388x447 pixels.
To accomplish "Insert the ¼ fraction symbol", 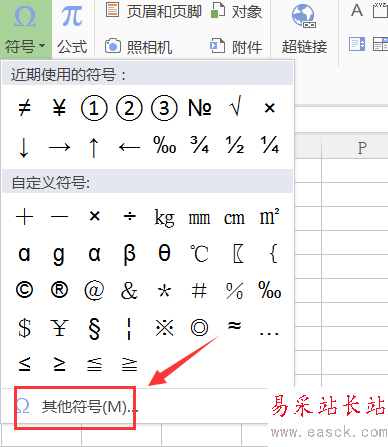I will pos(270,145).
